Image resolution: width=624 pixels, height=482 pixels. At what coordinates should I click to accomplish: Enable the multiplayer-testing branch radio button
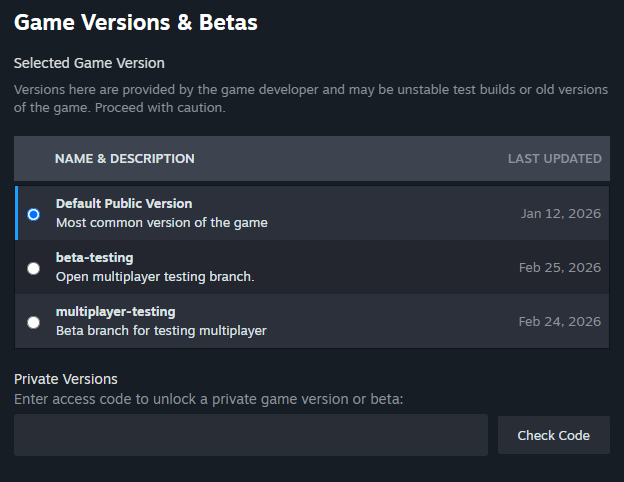tap(34, 322)
